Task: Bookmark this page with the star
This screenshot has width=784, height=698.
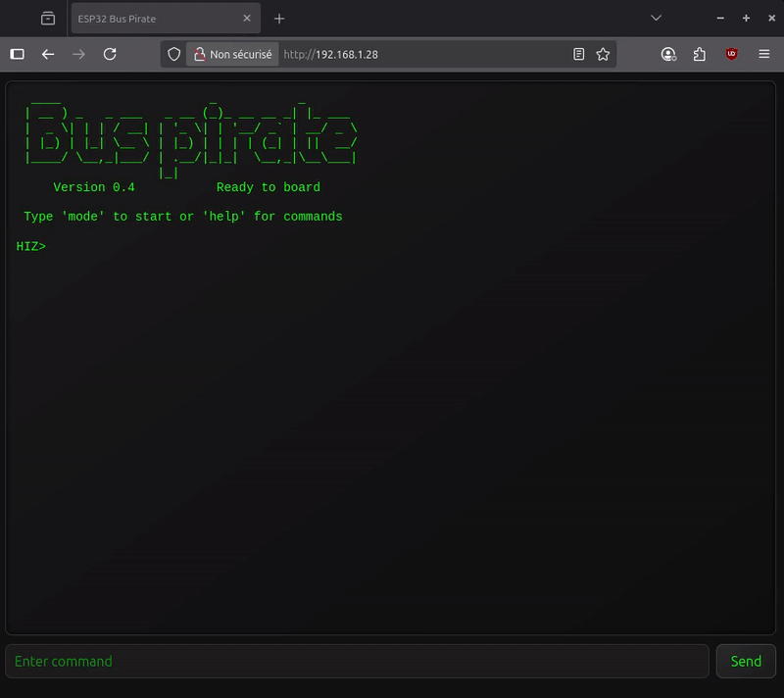Action: click(604, 55)
